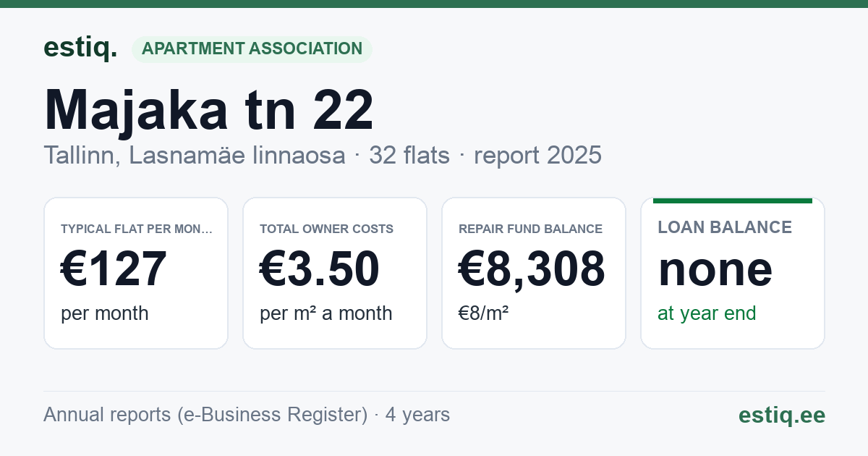Click the 'per month' caption under €127
Image resolution: width=868 pixels, height=456 pixels.
click(x=104, y=313)
